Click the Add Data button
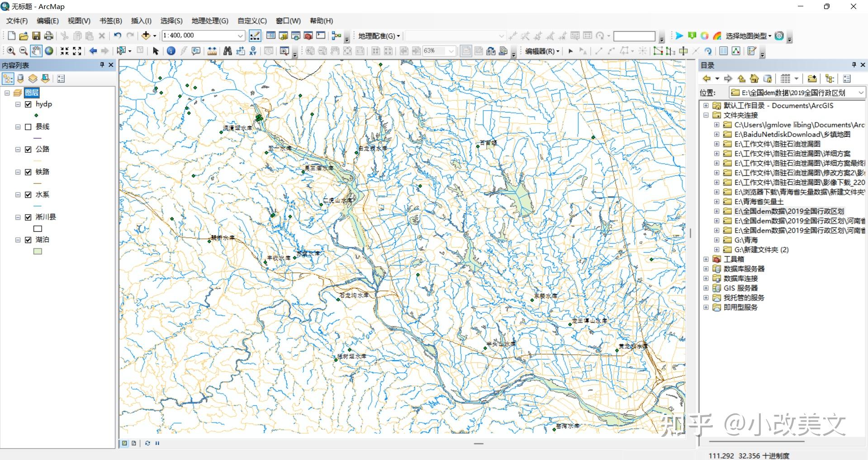 point(146,36)
